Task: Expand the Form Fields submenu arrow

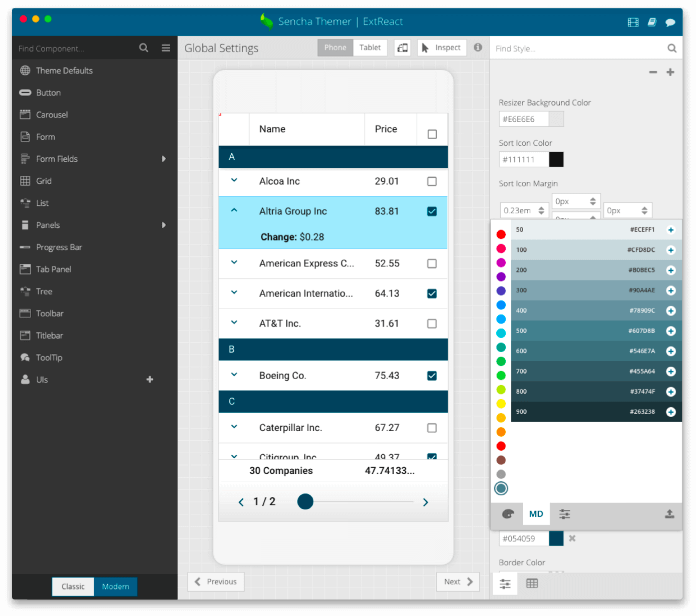Action: pos(164,159)
